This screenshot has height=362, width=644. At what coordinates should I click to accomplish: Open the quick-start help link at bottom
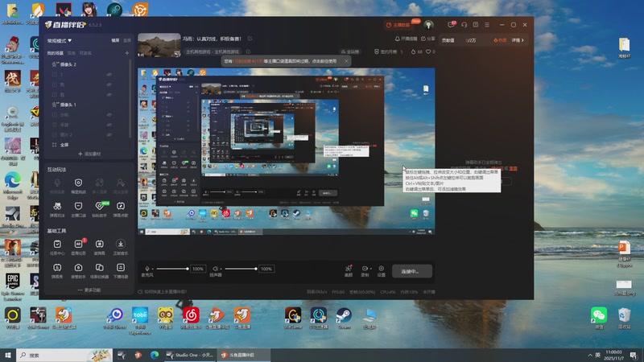[x=163, y=292]
